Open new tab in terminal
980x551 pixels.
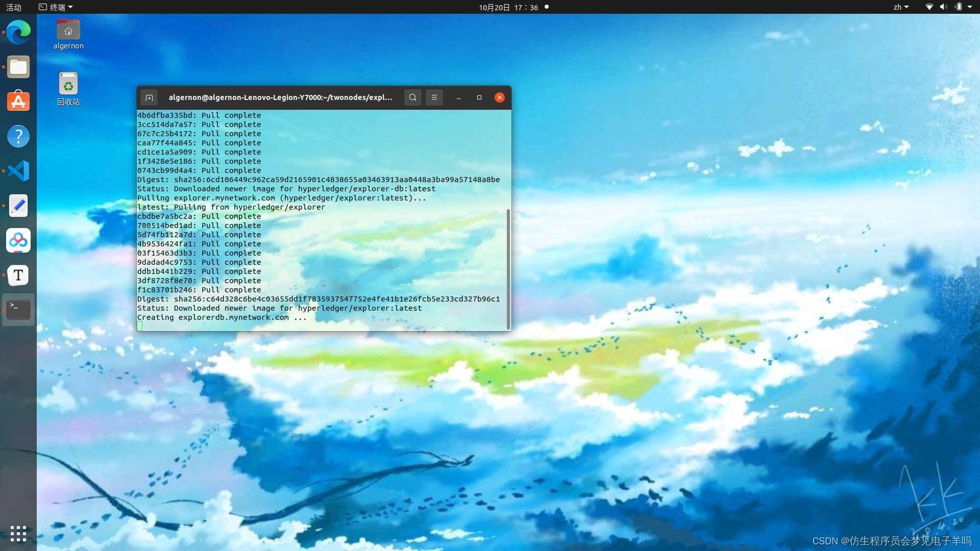[x=149, y=97]
